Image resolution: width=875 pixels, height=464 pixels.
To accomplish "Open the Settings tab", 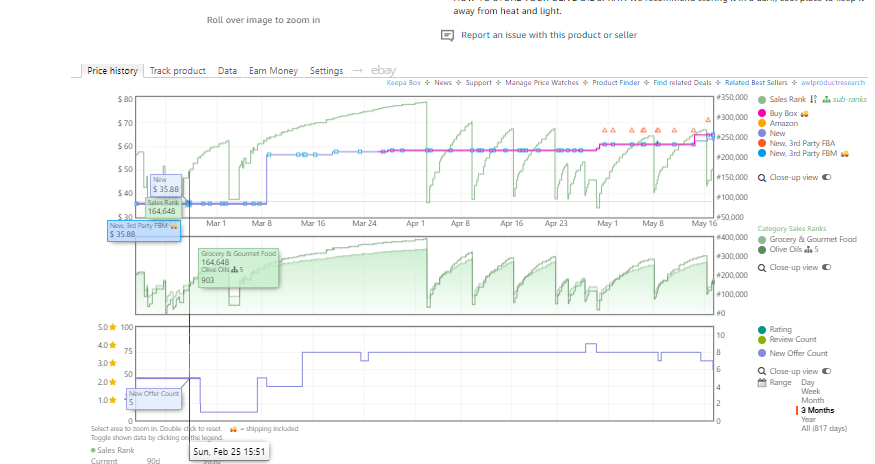I will [x=326, y=70].
